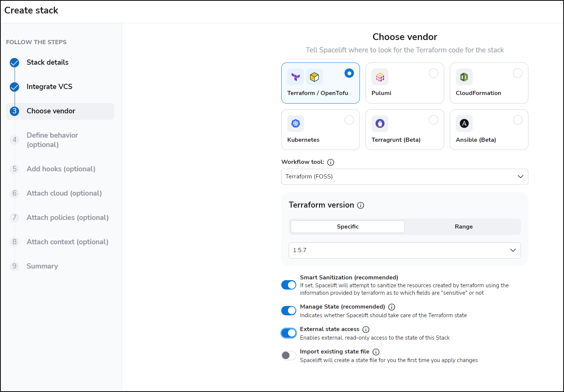Expand the Terraform version chevron arrow
This screenshot has width=564, height=392.
(x=513, y=250)
